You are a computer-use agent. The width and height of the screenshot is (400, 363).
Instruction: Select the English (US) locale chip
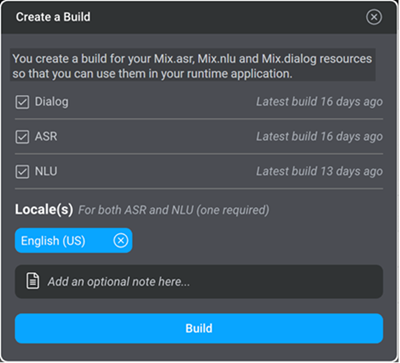[x=74, y=240]
